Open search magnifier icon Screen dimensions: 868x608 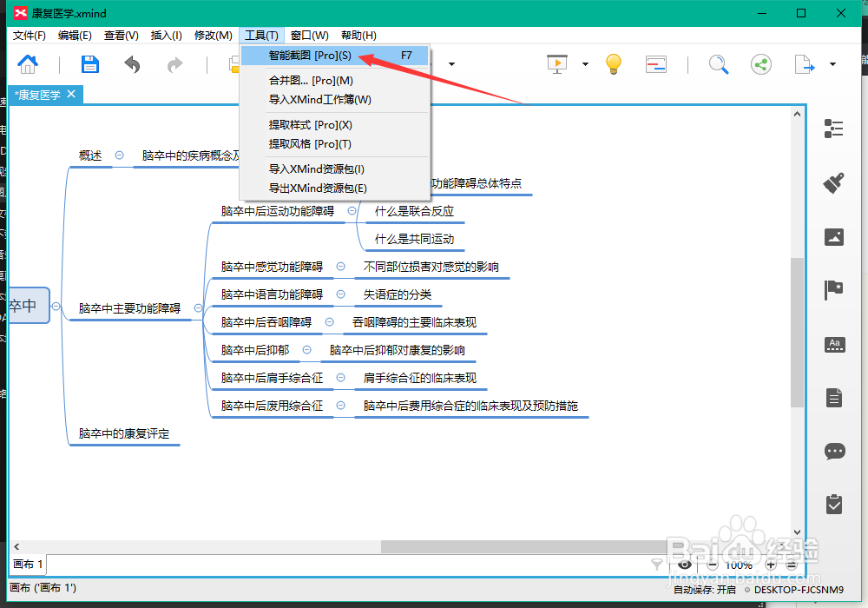[719, 64]
